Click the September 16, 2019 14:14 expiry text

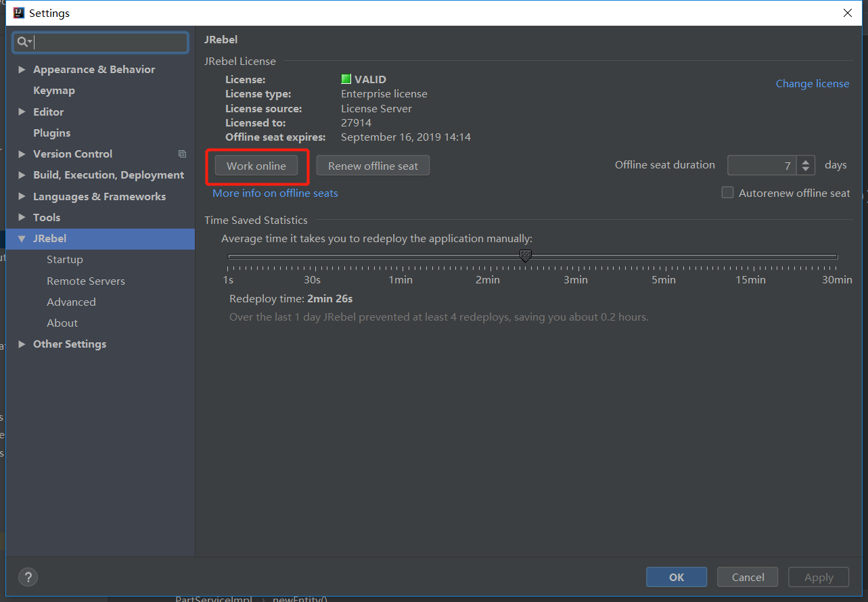click(406, 137)
